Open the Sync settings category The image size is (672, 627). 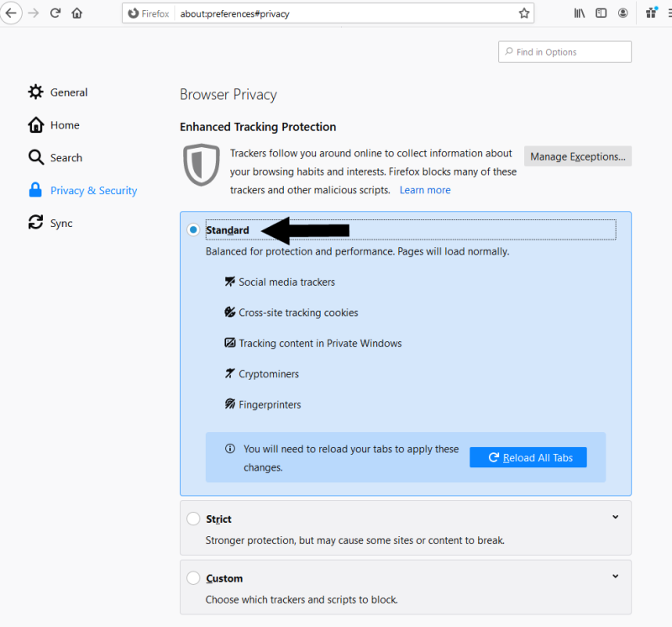click(x=50, y=223)
